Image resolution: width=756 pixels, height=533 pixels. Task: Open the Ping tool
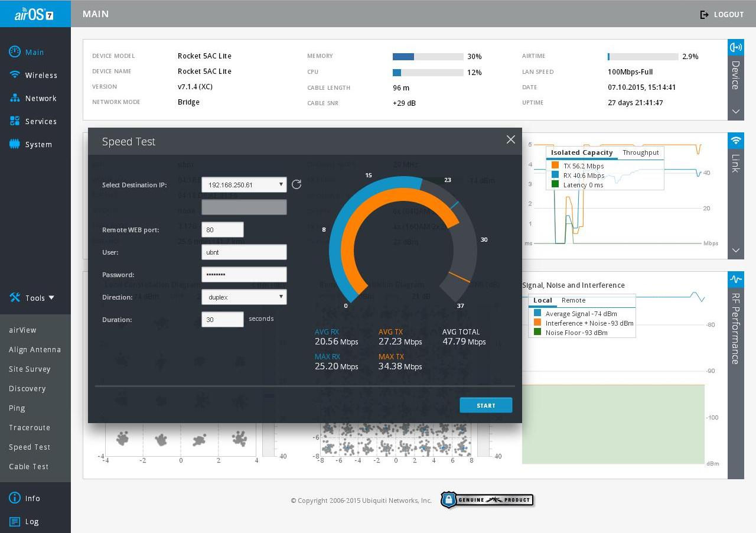point(17,408)
